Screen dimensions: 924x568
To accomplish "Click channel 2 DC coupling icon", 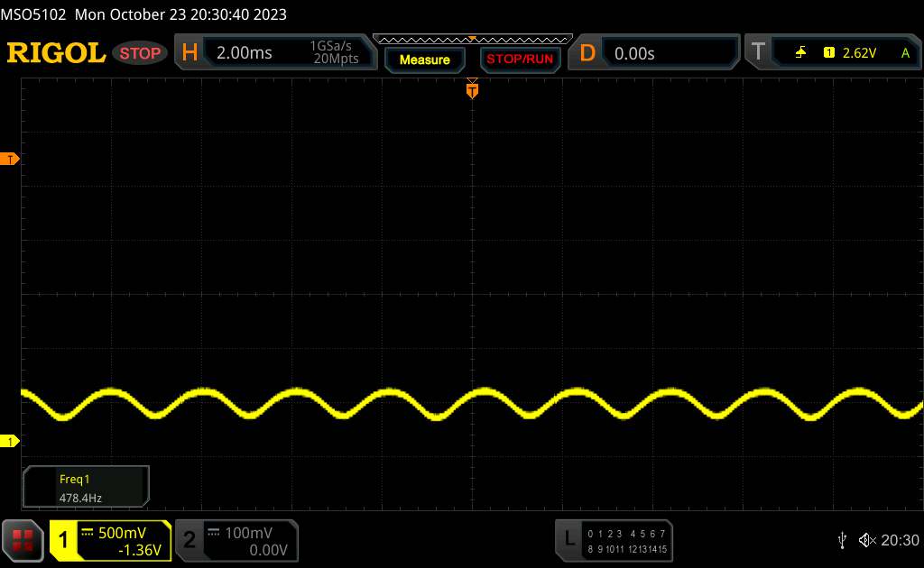I will coord(213,532).
